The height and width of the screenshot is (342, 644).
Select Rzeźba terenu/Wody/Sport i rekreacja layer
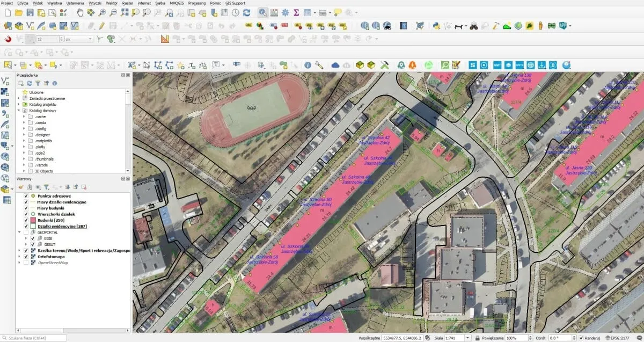point(83,251)
